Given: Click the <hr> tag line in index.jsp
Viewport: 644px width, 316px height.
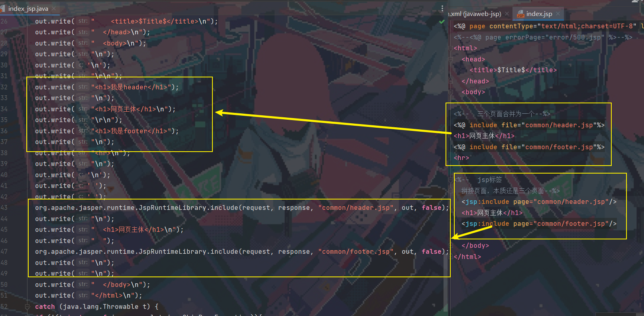Looking at the screenshot, I should [x=461, y=158].
